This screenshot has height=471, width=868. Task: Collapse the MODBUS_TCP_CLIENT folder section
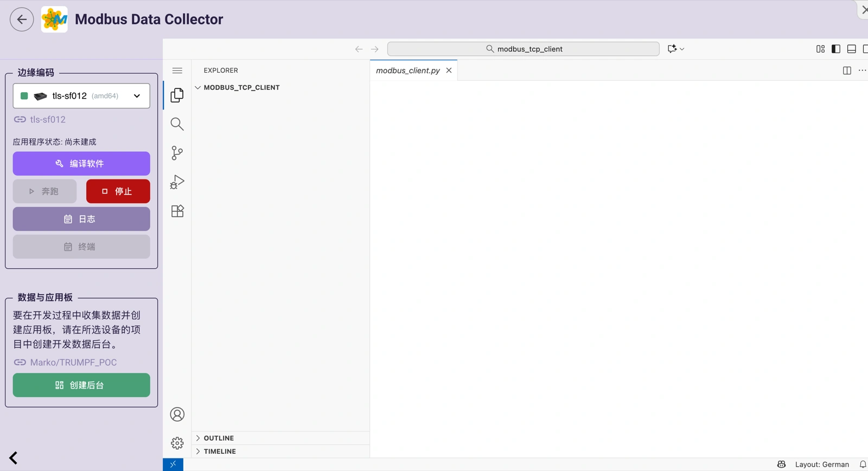pos(280,87)
